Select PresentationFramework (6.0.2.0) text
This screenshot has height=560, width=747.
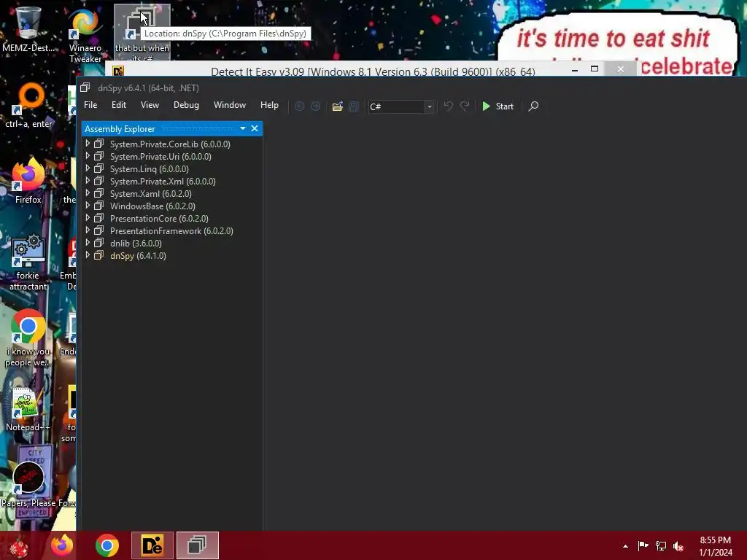pos(171,230)
